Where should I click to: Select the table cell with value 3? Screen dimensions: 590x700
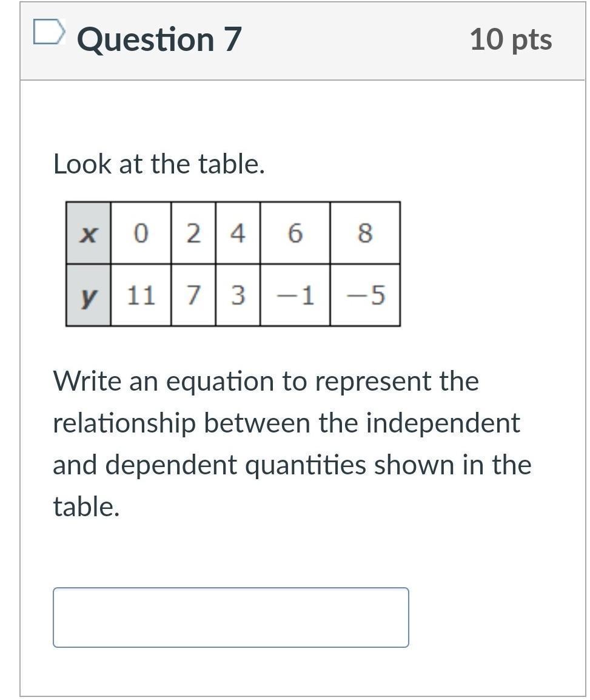pyautogui.click(x=238, y=295)
